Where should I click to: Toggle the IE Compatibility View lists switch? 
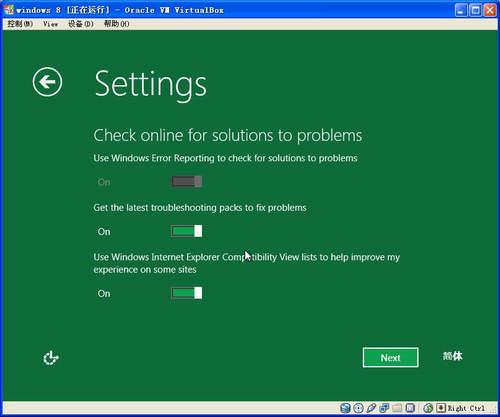pos(186,293)
